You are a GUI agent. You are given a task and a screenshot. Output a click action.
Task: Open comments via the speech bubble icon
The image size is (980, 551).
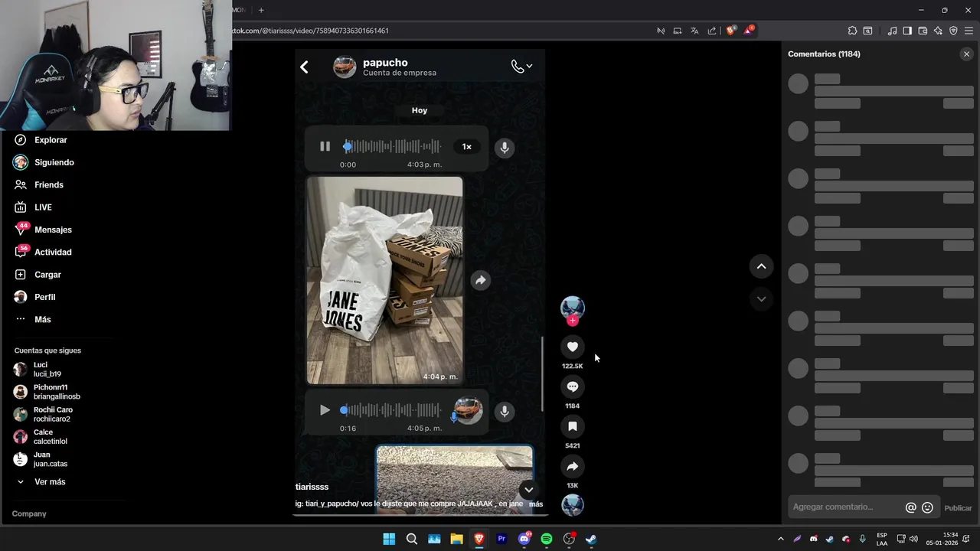click(x=572, y=386)
